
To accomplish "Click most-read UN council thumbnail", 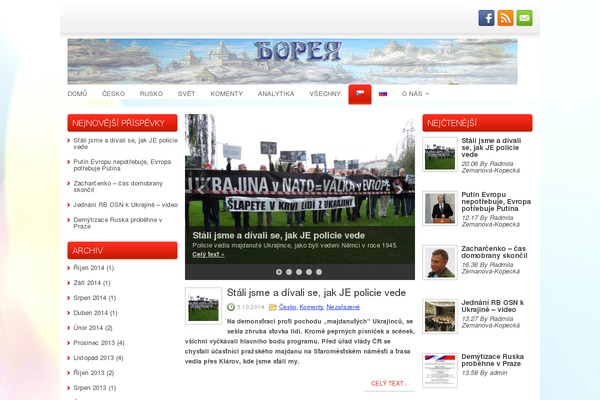I will click(x=440, y=317).
